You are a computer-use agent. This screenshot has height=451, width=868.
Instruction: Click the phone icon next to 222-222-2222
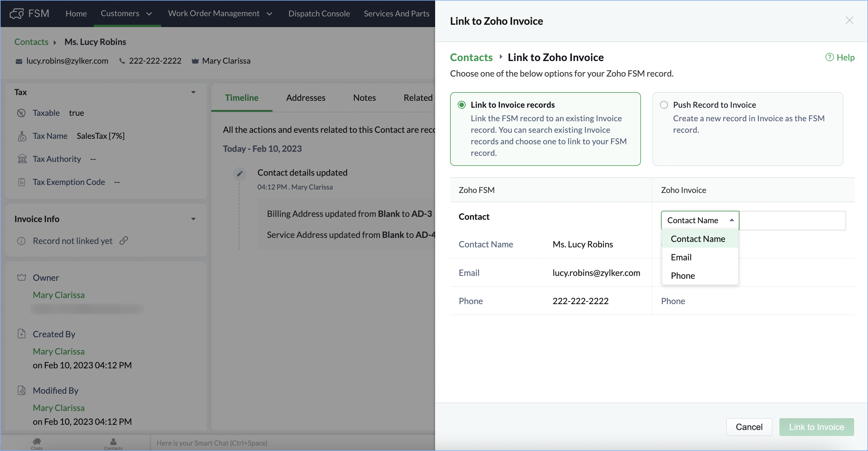(122, 61)
